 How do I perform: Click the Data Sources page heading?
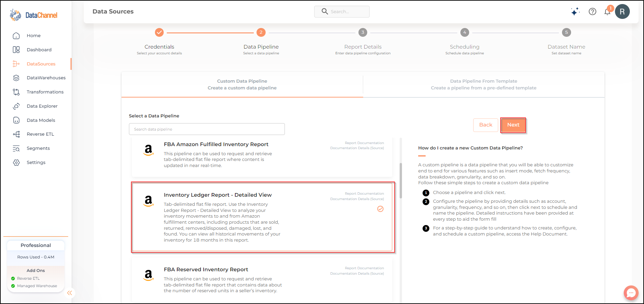[113, 11]
